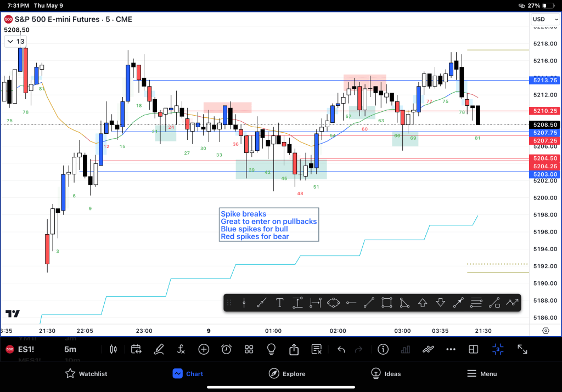Select the Text tool in drawing toolbar
The image size is (562, 392).
(x=279, y=303)
